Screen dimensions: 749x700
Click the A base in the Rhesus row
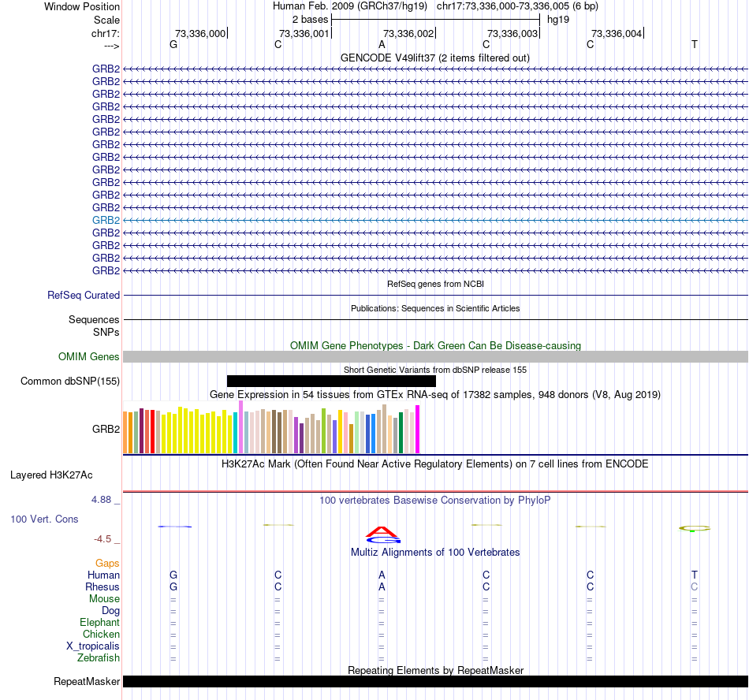382,586
